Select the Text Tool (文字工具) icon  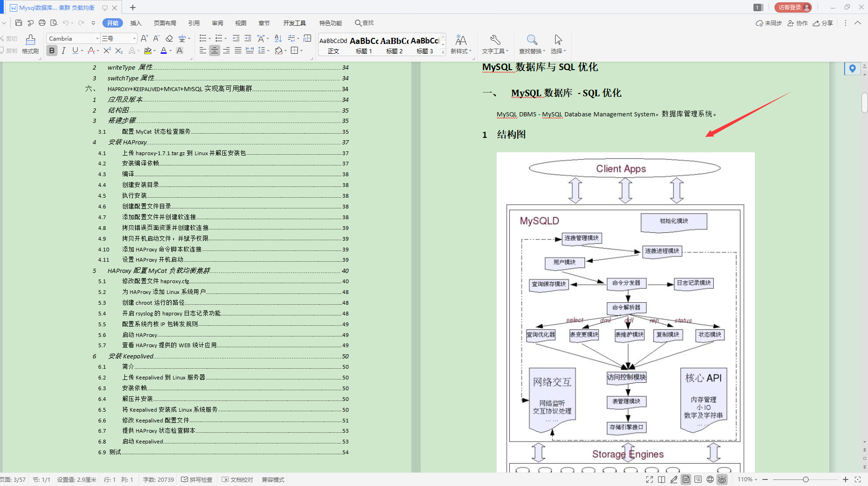pos(495,44)
